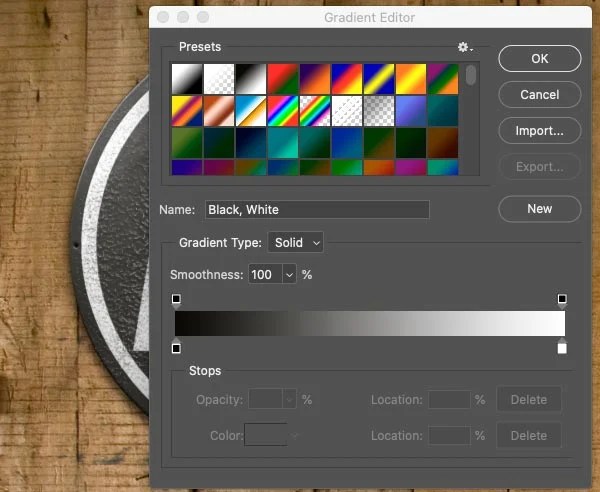Choose the transparent stripes preset
Image resolution: width=600 pixels, height=492 pixels.
[x=347, y=111]
